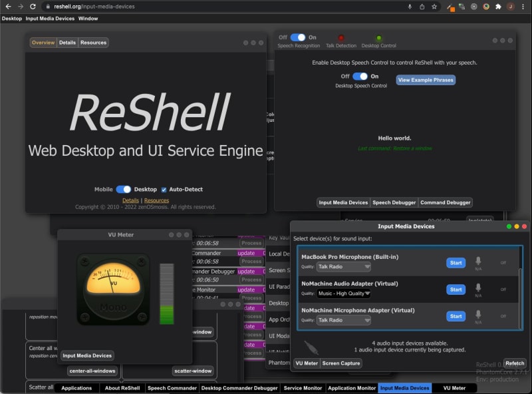Toggle the Speech Recognition Off/On switch
Screen dimensions: 532x394
coord(297,37)
